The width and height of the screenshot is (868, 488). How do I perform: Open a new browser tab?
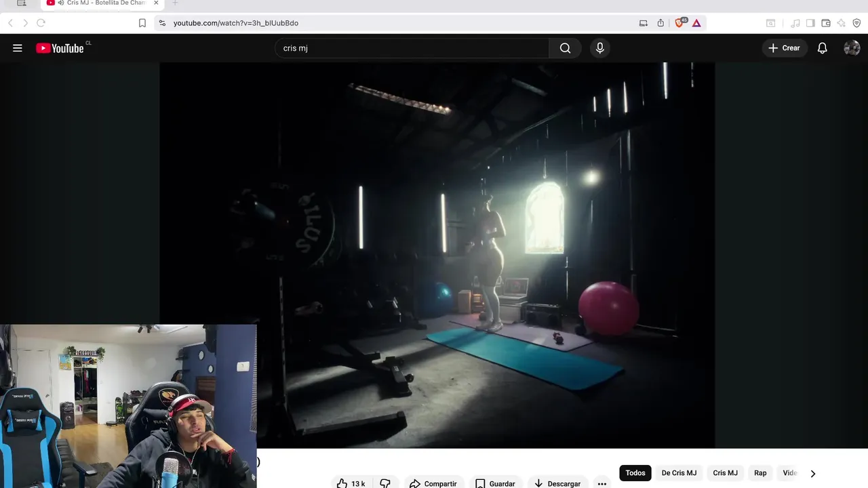[175, 3]
